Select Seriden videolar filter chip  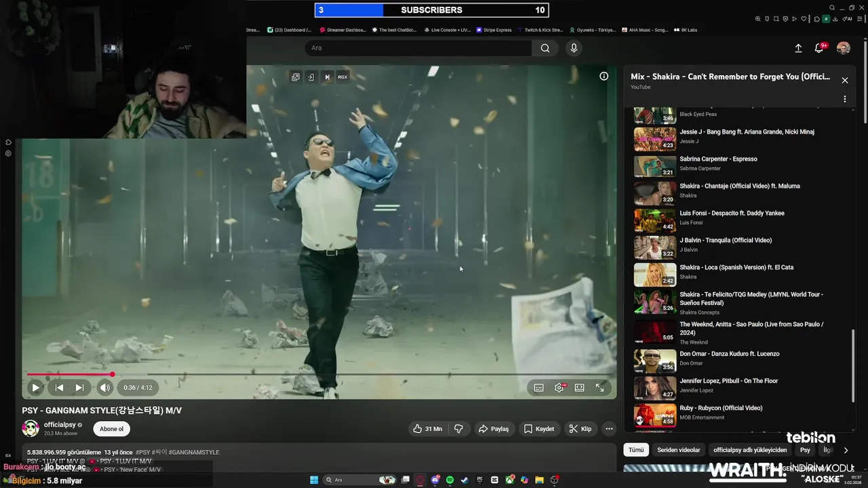(x=679, y=450)
